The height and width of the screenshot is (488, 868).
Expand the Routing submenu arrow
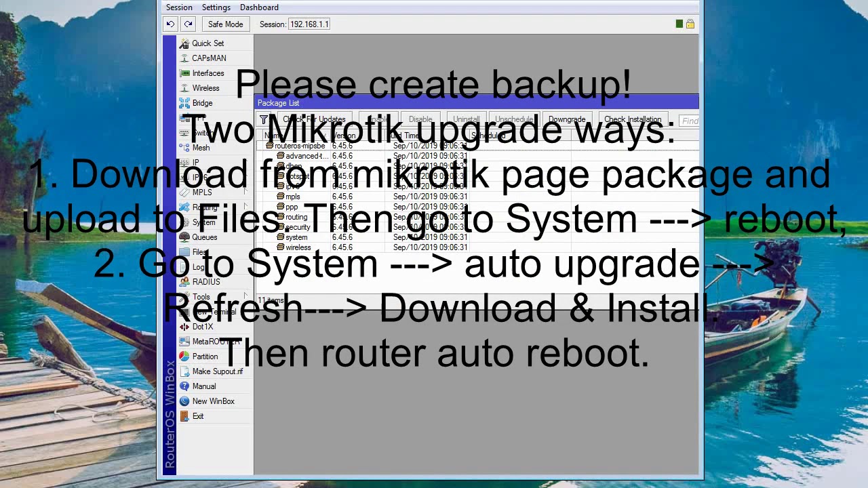[246, 207]
